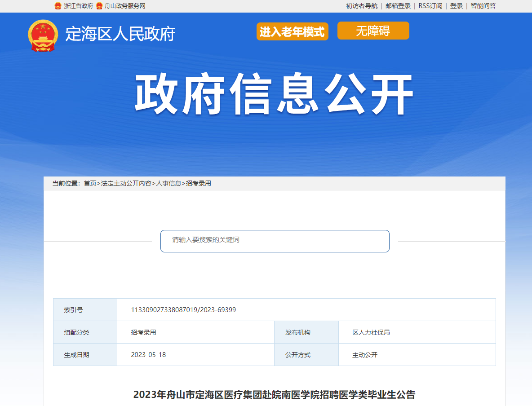
Task: Click the 2023年舟山市定海区医疗集团 announcement title
Action: click(274, 394)
